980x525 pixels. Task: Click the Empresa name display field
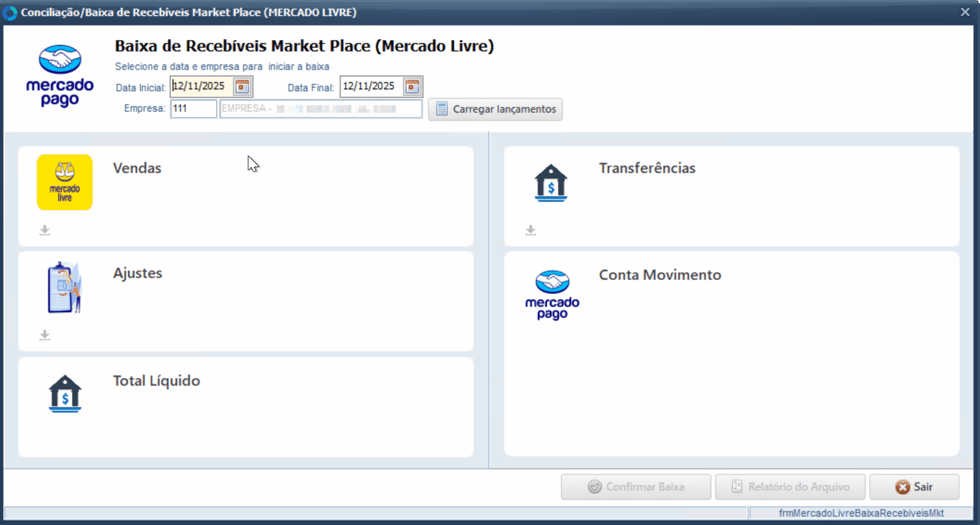click(x=320, y=109)
